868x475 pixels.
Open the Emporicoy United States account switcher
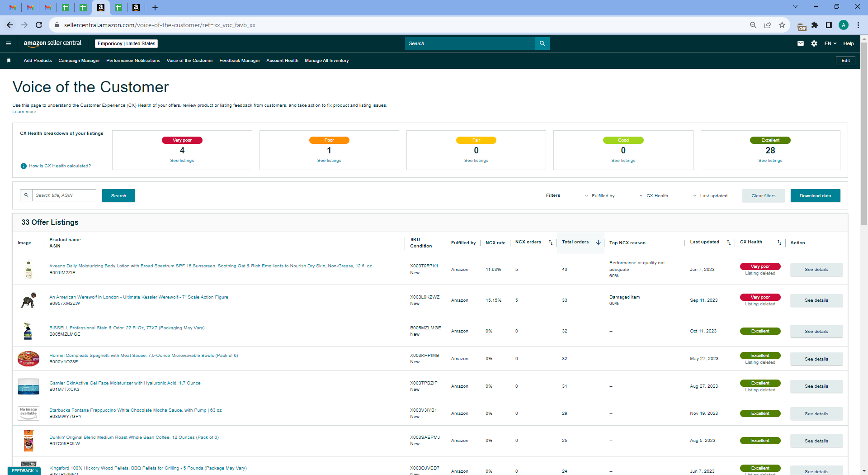click(x=126, y=43)
